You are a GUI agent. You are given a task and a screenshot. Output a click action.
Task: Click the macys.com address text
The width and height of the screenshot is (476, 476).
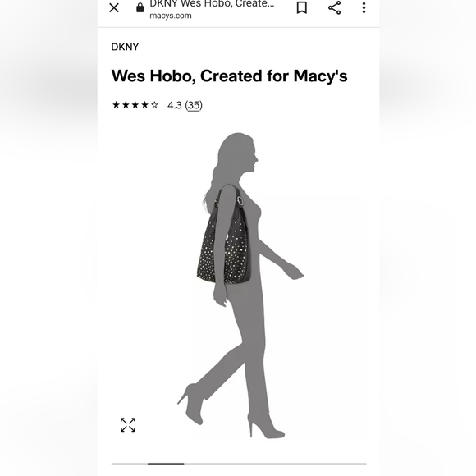point(171,16)
